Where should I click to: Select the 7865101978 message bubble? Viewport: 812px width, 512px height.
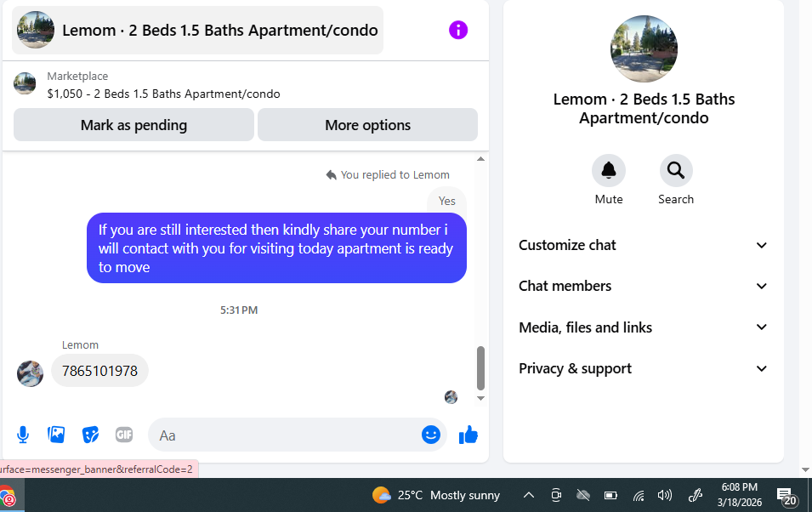(100, 371)
